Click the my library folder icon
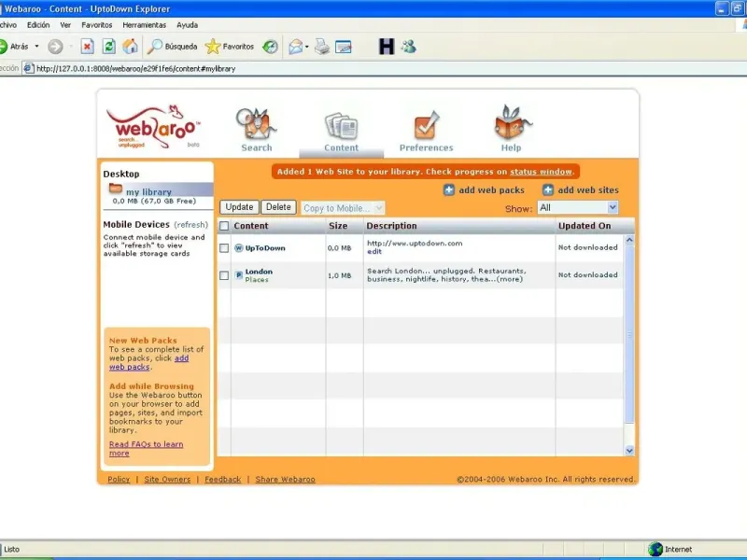Image resolution: width=747 pixels, height=560 pixels. 115,189
